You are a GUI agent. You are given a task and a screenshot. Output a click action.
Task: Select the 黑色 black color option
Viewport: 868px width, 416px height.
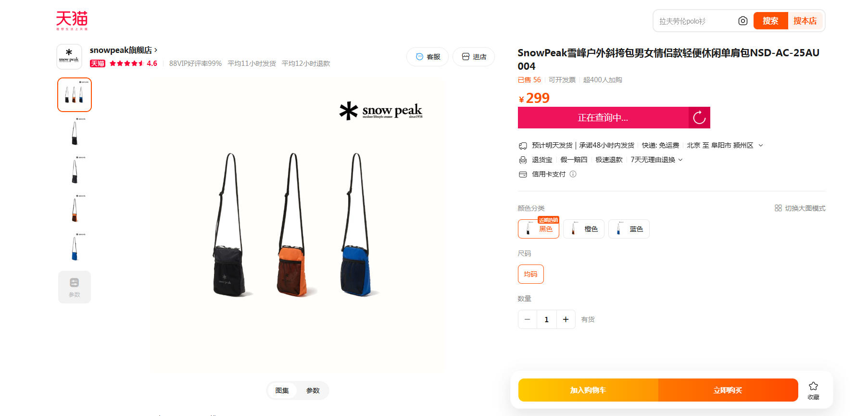539,229
